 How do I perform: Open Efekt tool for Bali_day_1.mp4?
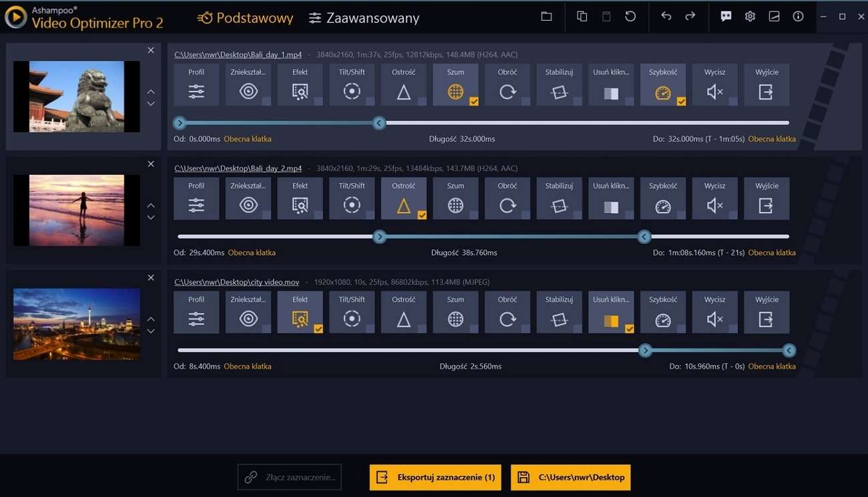pos(300,85)
